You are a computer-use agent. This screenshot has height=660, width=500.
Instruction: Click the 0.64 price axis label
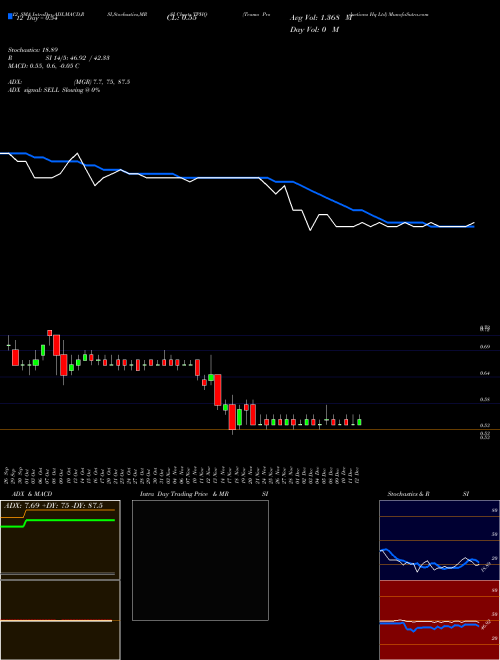484,373
